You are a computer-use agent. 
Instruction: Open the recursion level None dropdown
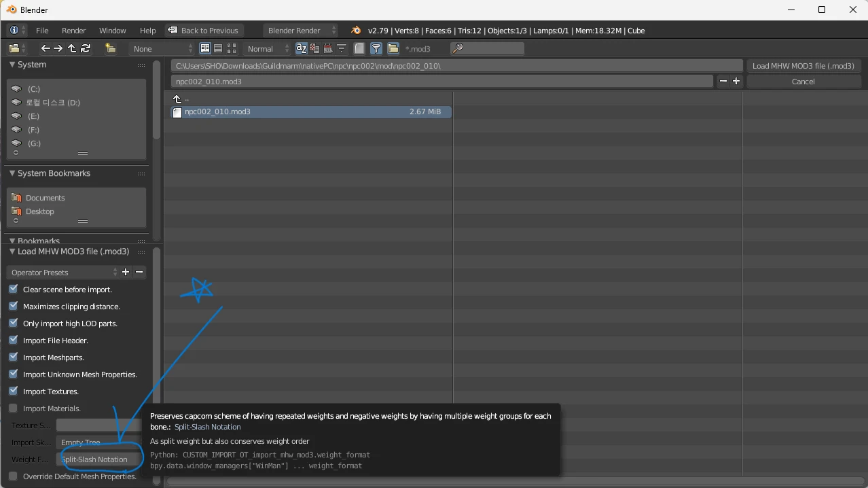[x=162, y=48]
